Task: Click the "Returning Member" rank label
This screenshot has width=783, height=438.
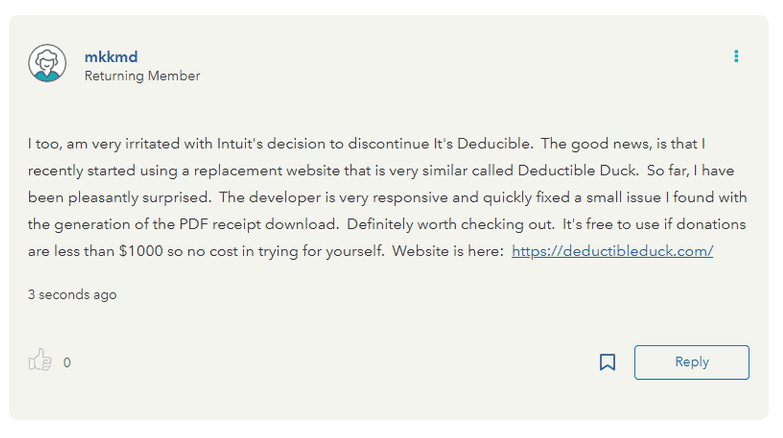Action: click(142, 76)
